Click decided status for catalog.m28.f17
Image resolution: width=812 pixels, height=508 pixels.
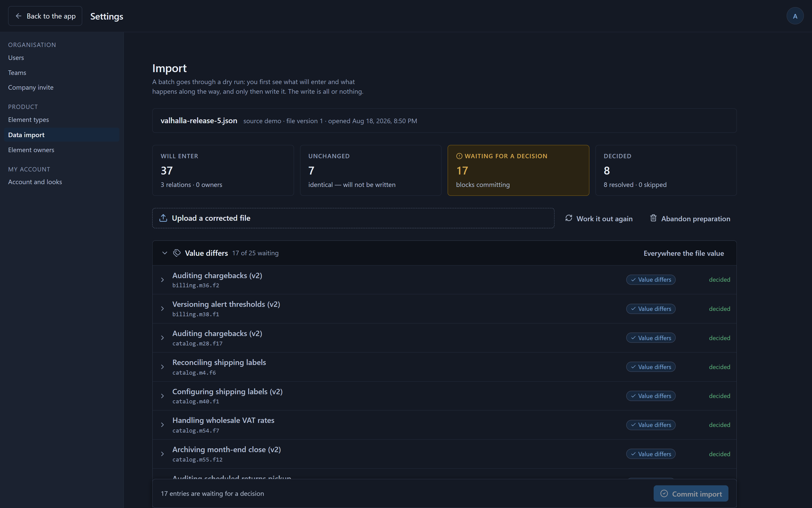point(719,338)
